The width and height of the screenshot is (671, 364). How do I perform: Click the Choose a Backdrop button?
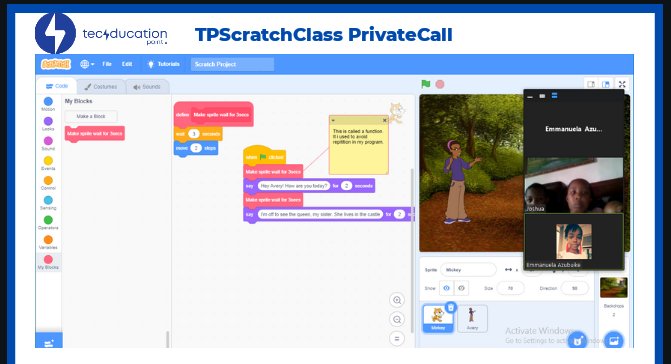click(x=614, y=340)
